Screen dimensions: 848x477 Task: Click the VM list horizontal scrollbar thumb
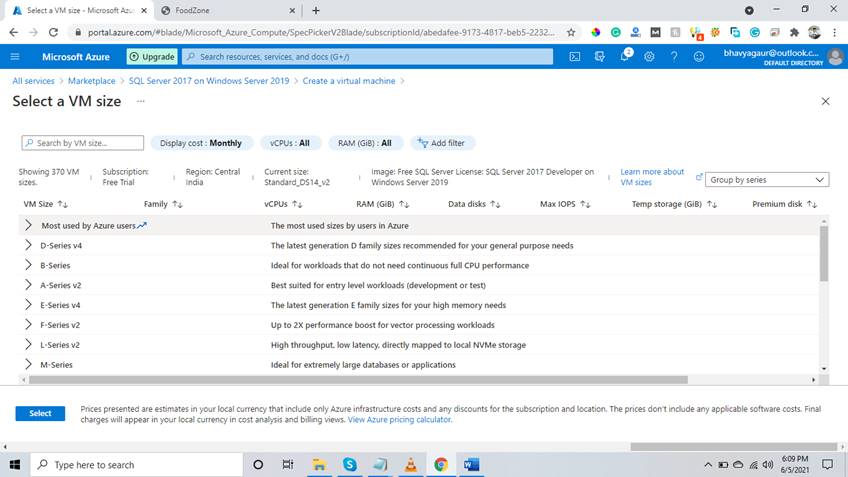(x=358, y=380)
